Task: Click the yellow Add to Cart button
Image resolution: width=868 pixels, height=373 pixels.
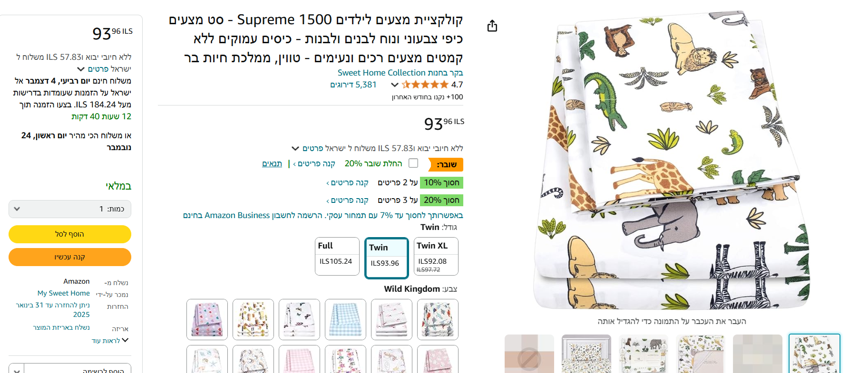Action: tap(70, 234)
